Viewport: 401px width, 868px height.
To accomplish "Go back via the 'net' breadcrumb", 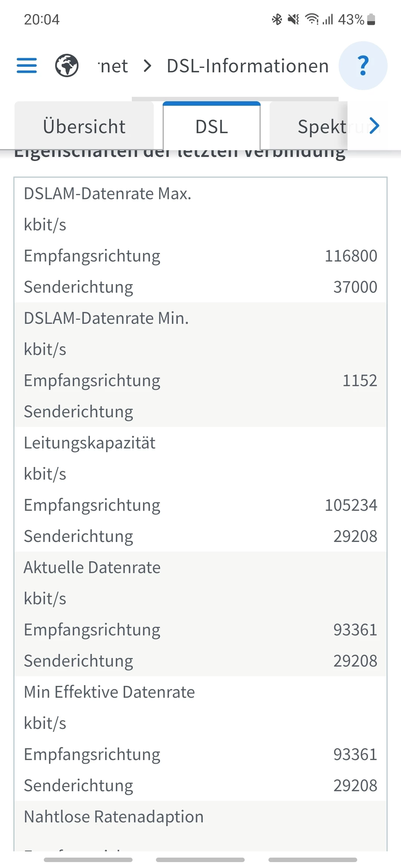I will click(x=114, y=66).
